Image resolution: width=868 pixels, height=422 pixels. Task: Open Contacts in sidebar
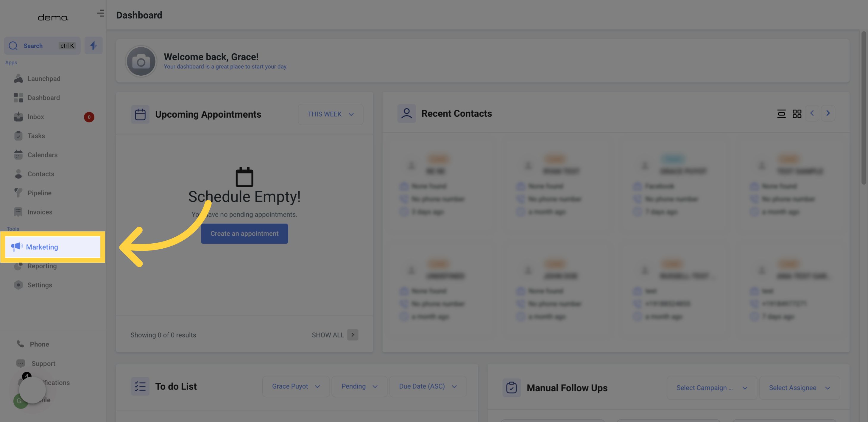(41, 174)
